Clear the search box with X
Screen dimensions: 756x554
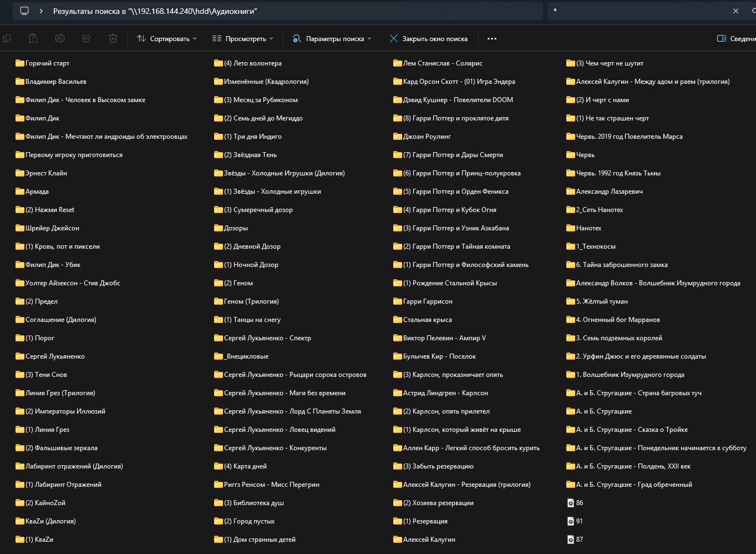[735, 11]
